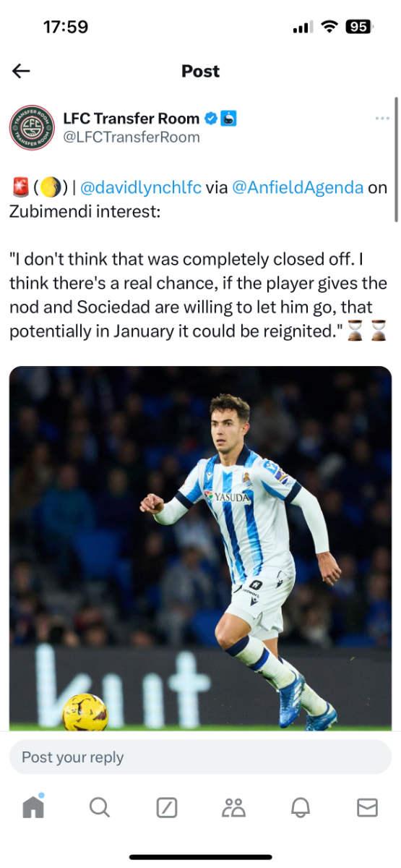Screen dimensions: 401x868
Task: Tap the back arrow icon
Action: 21,71
